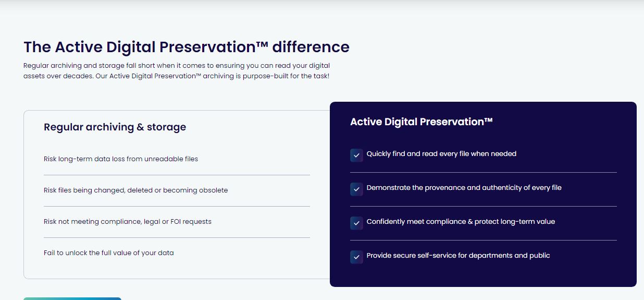The height and width of the screenshot is (300, 644).
Task: Click the teal gradient button below the card
Action: [x=72, y=298]
